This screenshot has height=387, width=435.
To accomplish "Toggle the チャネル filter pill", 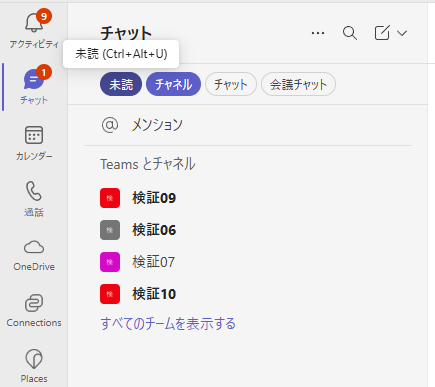I will click(x=173, y=84).
